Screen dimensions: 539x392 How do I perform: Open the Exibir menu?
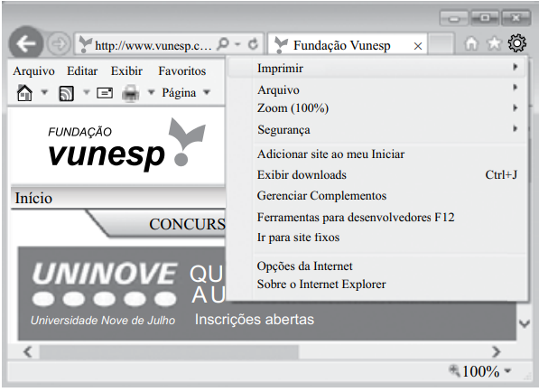pyautogui.click(x=126, y=71)
